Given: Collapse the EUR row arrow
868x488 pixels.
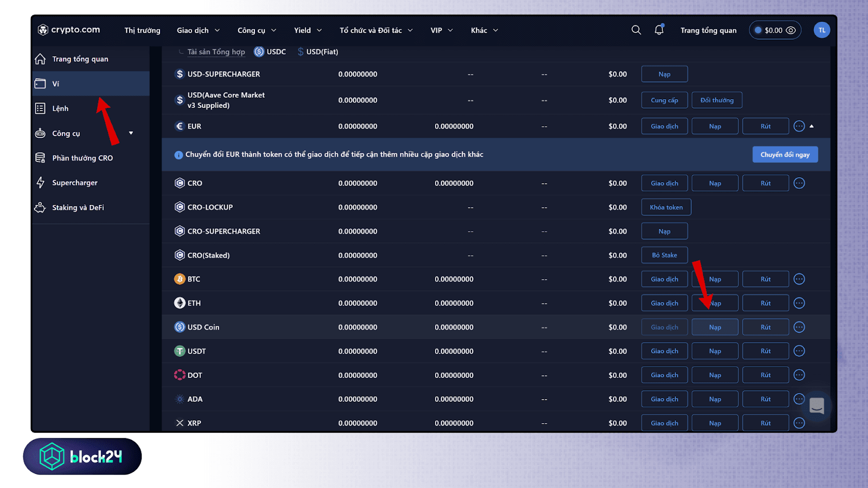Looking at the screenshot, I should tap(812, 126).
